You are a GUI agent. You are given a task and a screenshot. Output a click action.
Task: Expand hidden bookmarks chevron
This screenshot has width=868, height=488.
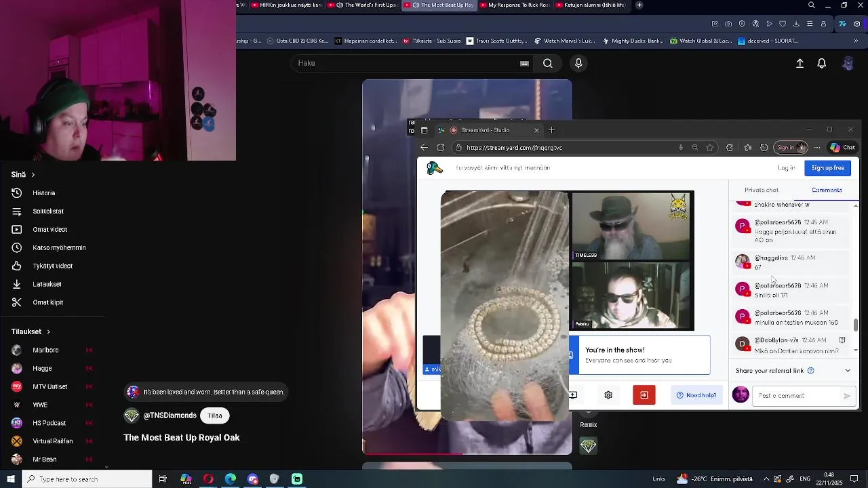(x=856, y=41)
